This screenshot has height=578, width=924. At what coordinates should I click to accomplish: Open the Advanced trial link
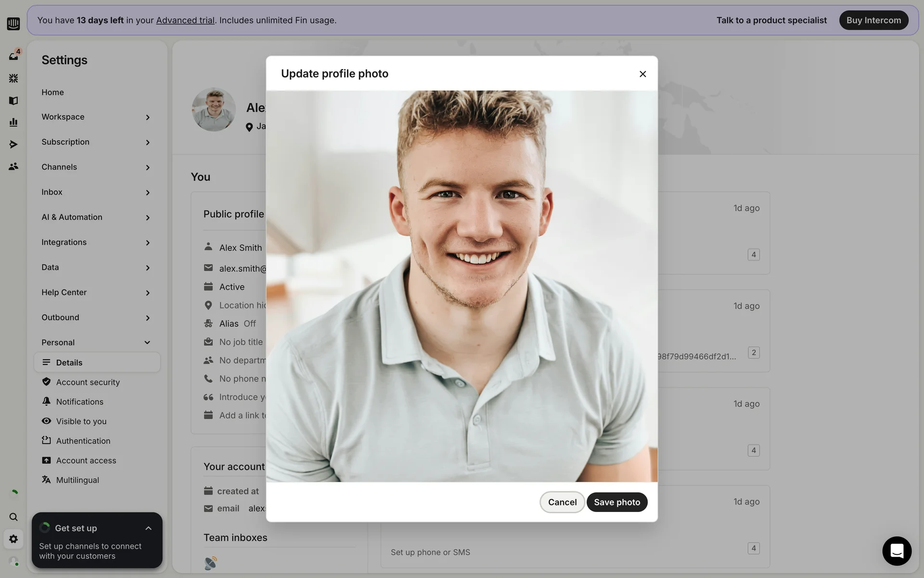click(x=185, y=20)
